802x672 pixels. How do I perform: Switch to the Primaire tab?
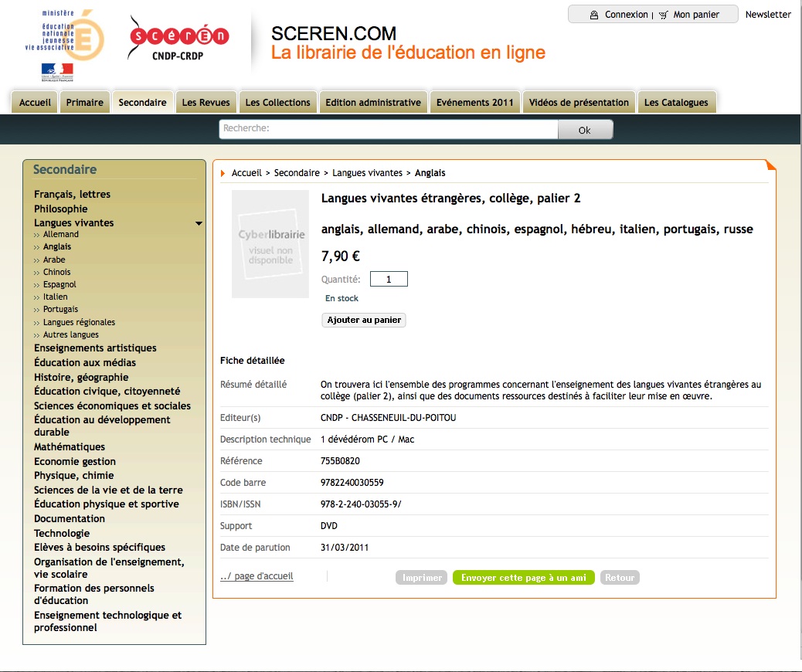click(85, 102)
